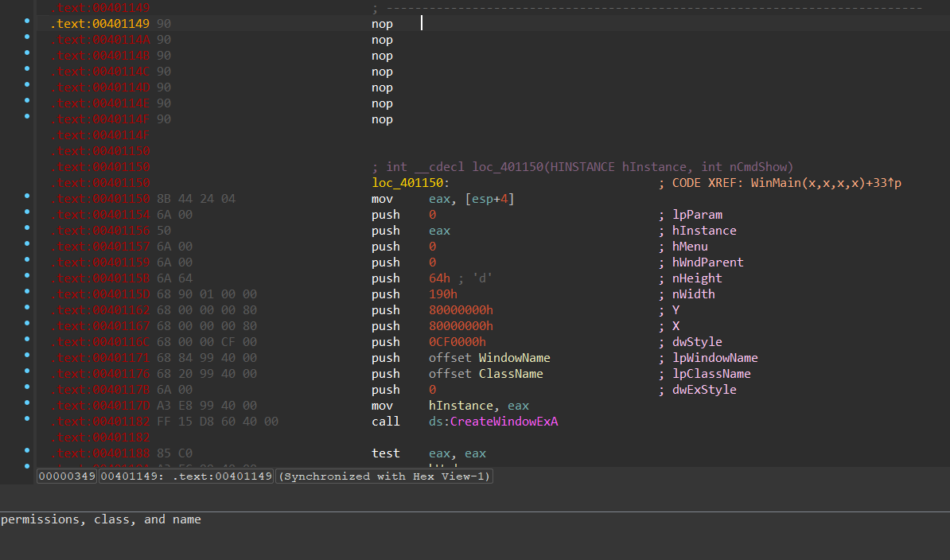Screen dimensions: 950x560
Task: Click the CreateWindowExA function name
Action: pyautogui.click(x=504, y=422)
